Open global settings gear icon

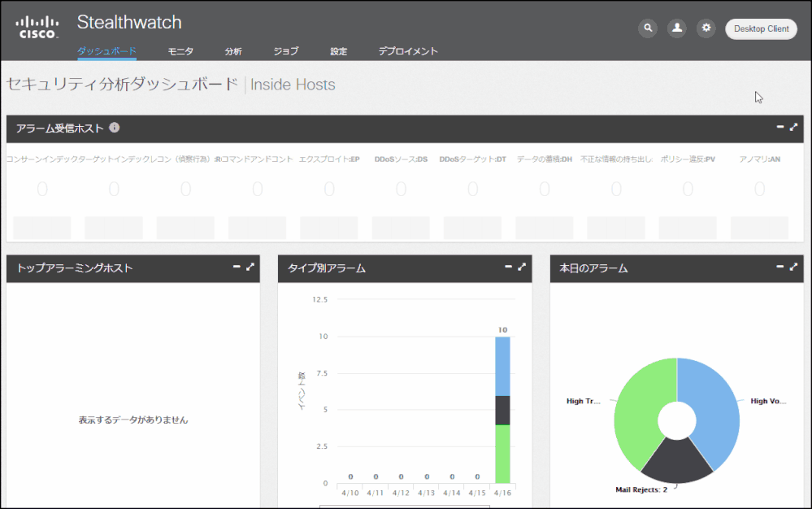706,28
